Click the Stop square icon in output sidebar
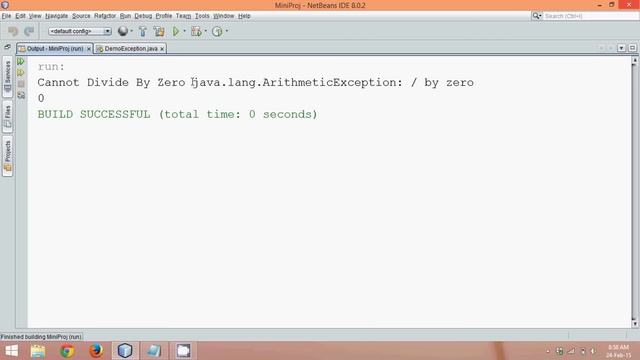The width and height of the screenshot is (640, 360). coord(21,84)
